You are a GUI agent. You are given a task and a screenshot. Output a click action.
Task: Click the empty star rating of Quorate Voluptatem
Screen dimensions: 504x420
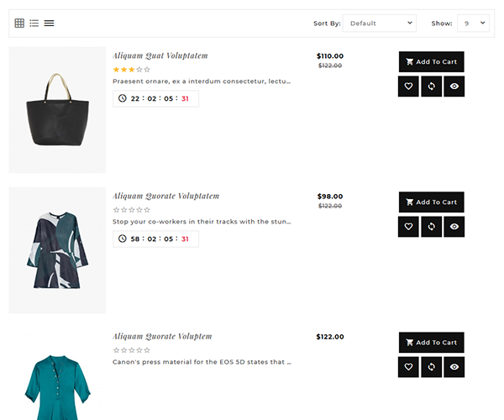coord(132,210)
